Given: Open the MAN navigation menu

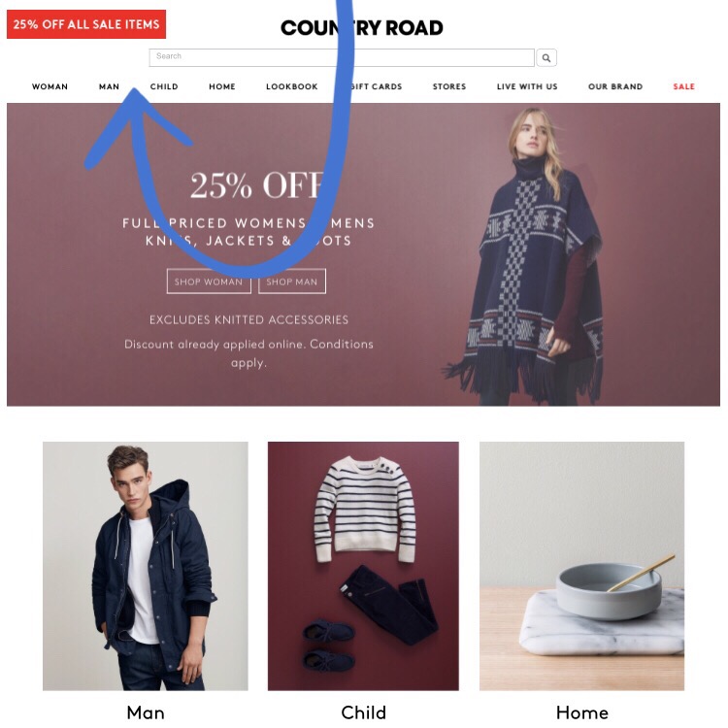Looking at the screenshot, I should click(109, 86).
